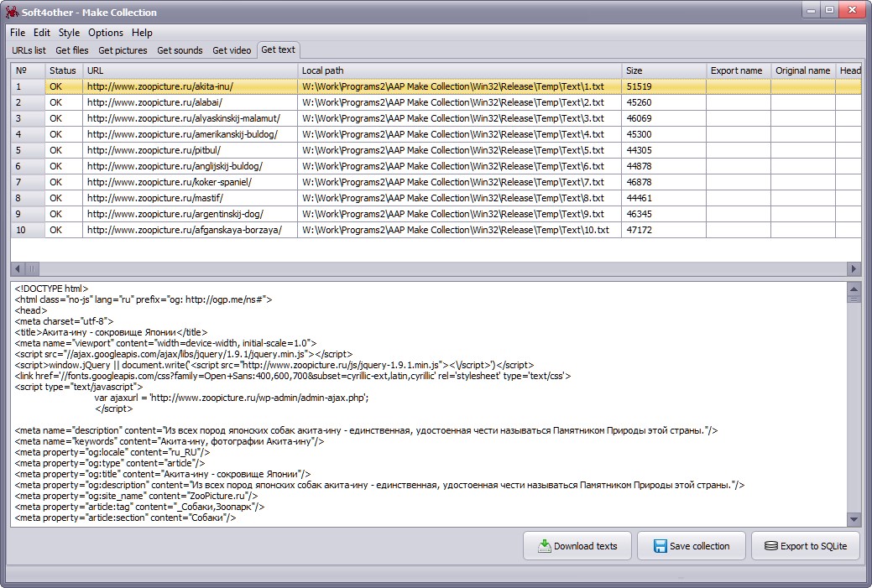Click the meta keywords line
872x588 pixels.
[170, 441]
